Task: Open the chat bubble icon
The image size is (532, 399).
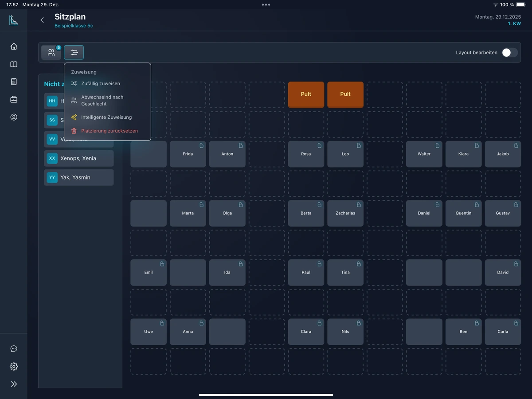Action: 14,348
